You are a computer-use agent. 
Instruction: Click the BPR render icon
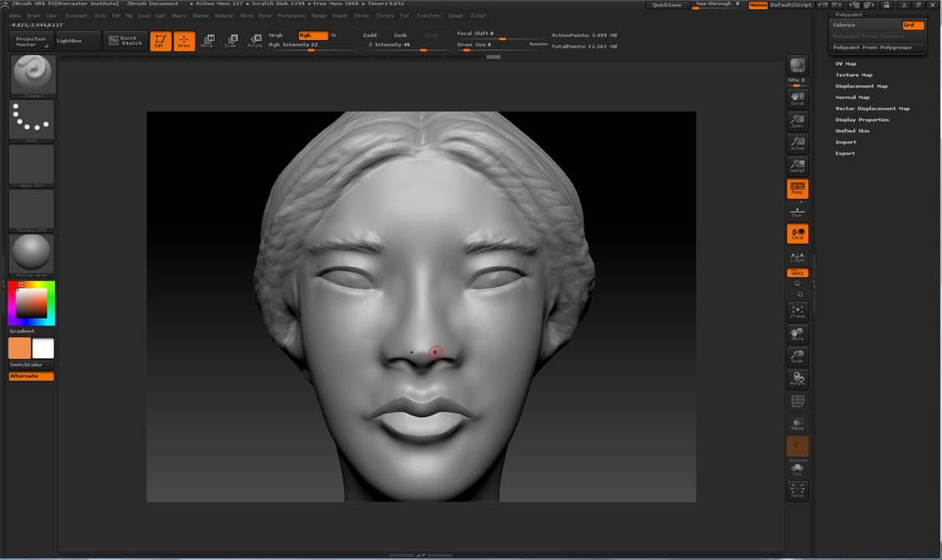point(798,66)
